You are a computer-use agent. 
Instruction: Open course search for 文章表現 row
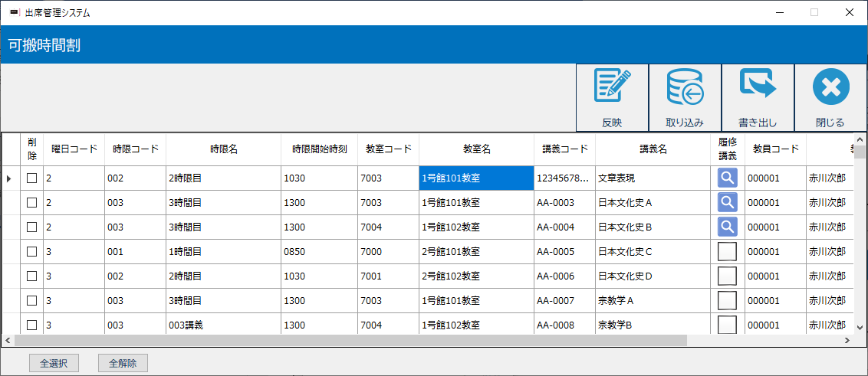point(727,178)
